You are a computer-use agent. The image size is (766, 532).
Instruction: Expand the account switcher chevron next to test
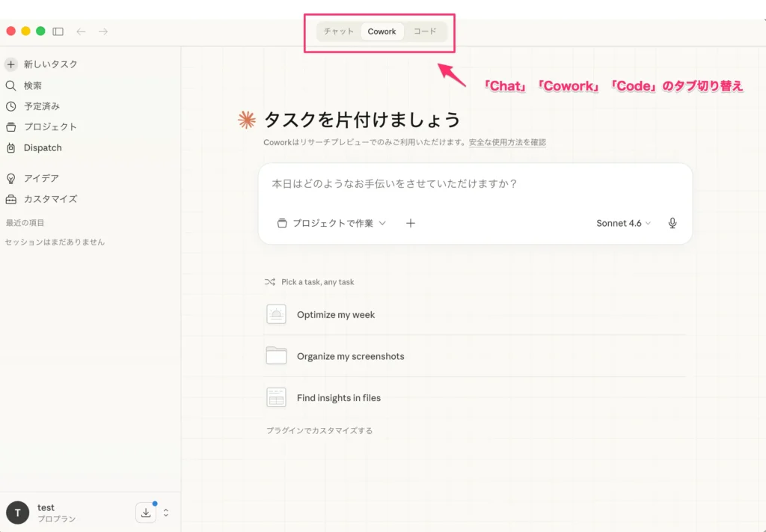point(165,513)
